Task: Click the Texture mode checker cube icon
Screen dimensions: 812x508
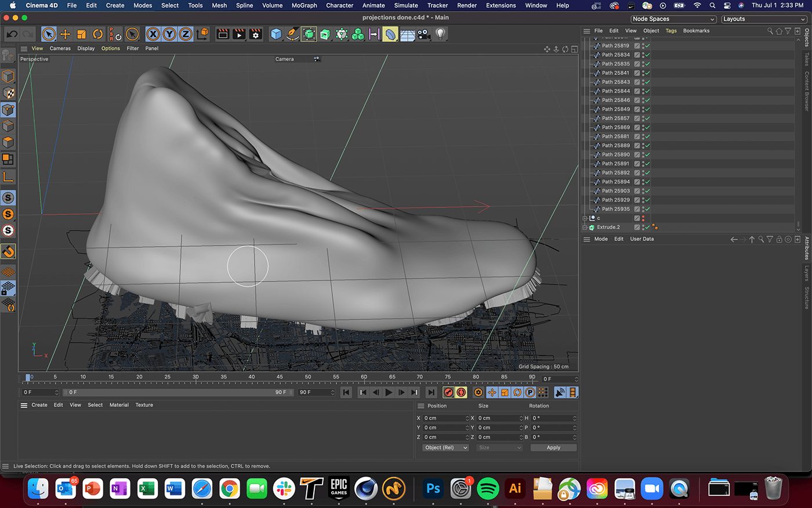Action: [x=8, y=93]
